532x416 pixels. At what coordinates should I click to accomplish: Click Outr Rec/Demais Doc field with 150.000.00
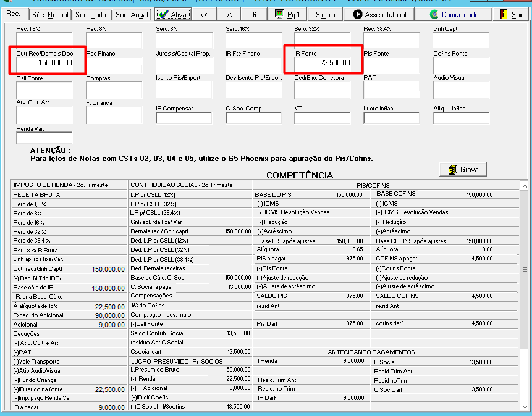(x=44, y=65)
